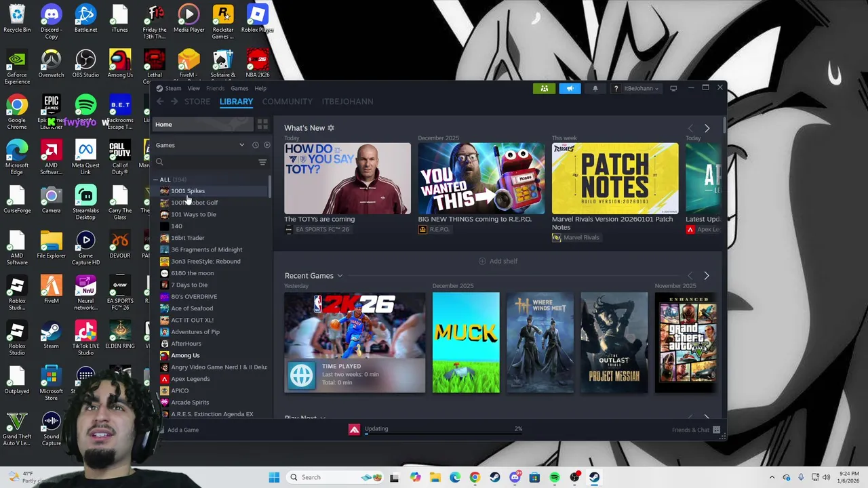Open Discord desktop shortcut

pyautogui.click(x=51, y=20)
